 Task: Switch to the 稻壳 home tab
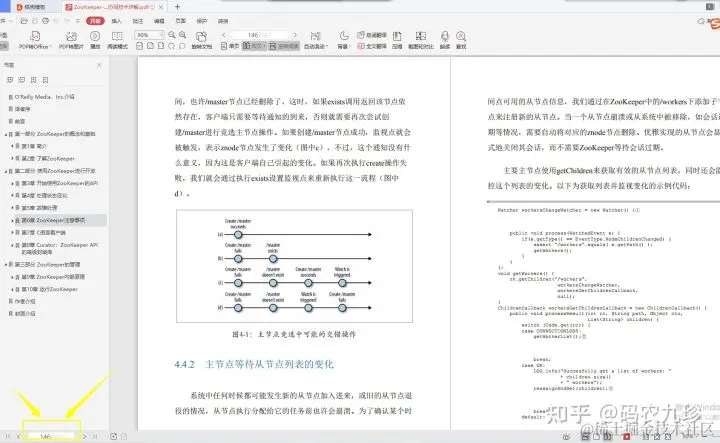(33, 7)
